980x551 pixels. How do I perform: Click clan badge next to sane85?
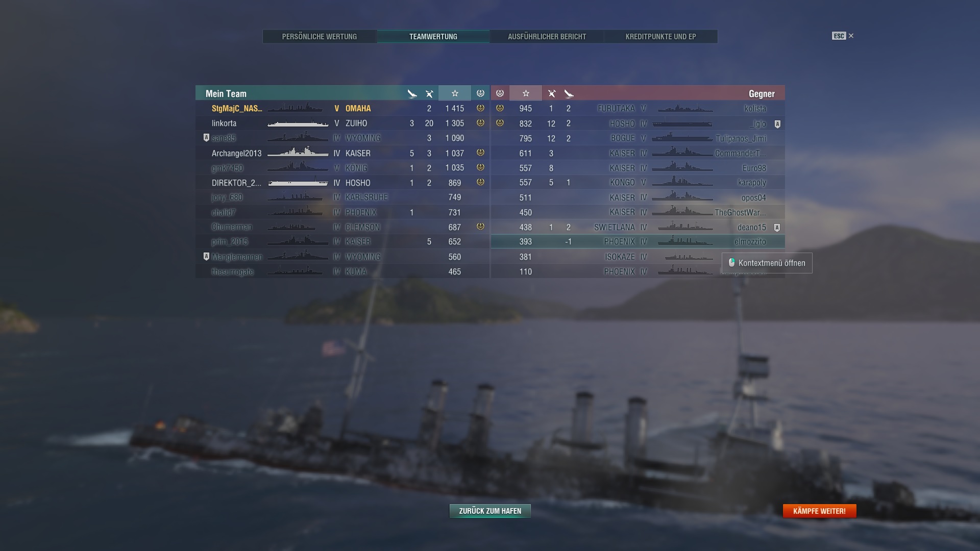coord(206,138)
